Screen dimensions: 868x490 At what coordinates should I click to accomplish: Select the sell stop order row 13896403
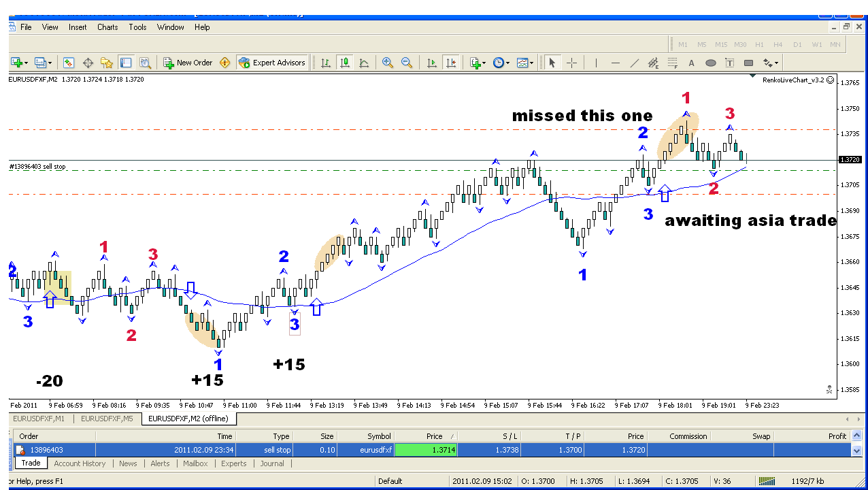272,450
